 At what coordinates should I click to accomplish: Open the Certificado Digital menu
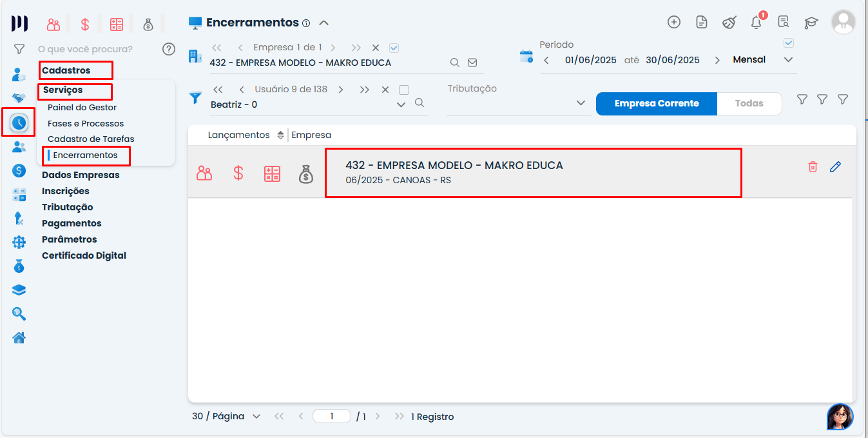coord(84,255)
